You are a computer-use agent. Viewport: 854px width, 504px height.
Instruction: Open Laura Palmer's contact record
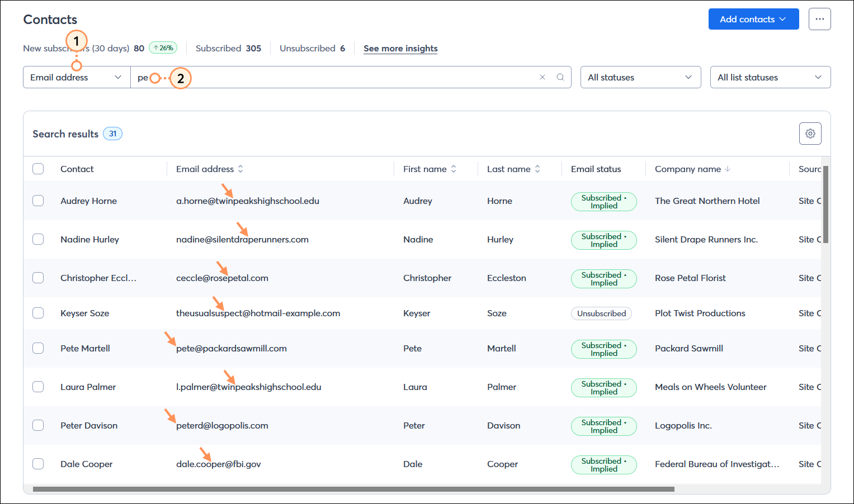88,386
